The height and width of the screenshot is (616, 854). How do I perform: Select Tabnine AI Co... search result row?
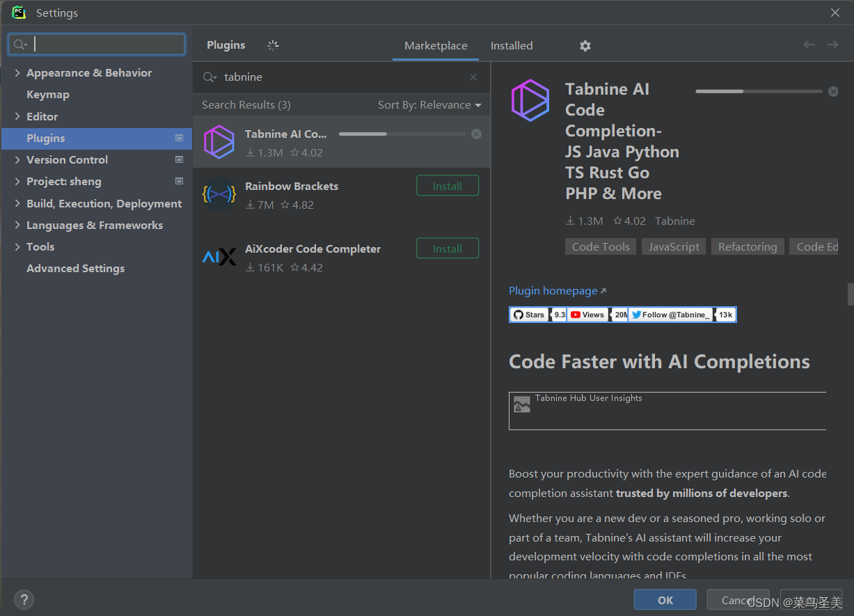click(x=341, y=142)
